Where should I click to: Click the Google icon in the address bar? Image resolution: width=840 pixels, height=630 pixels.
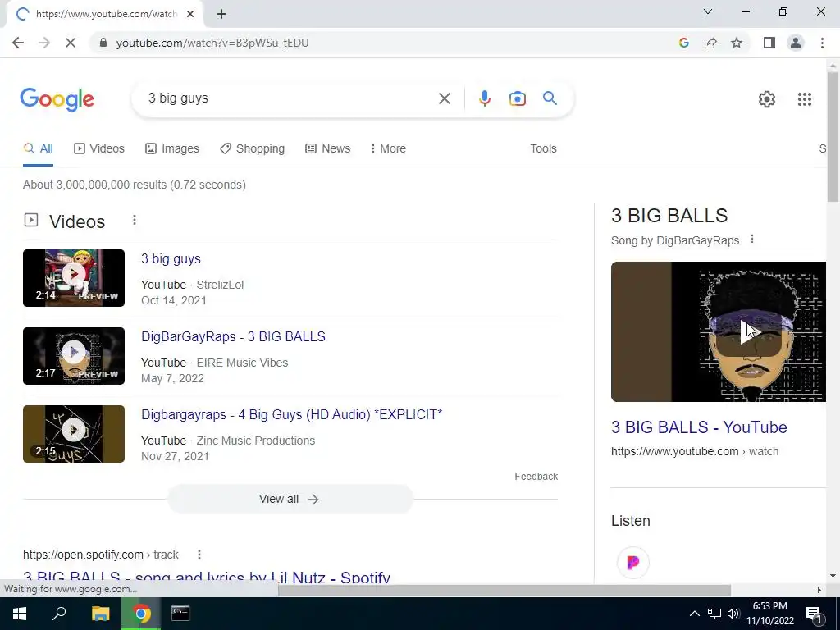[x=683, y=43]
